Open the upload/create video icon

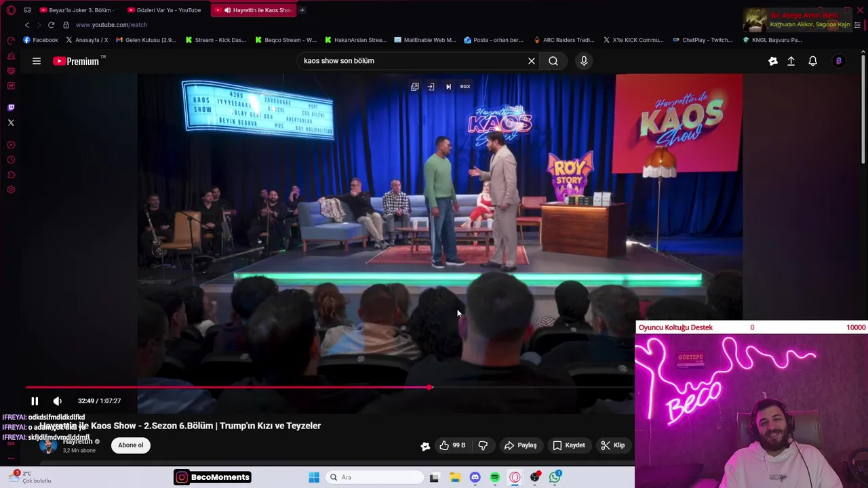click(x=791, y=61)
